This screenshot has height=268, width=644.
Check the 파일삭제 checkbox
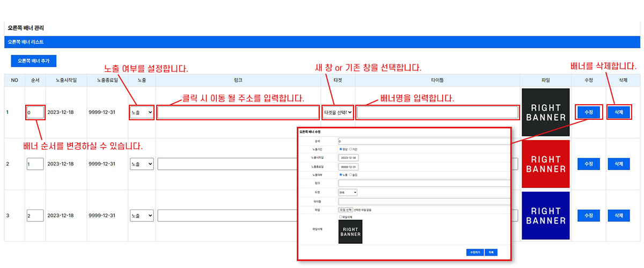click(x=340, y=217)
